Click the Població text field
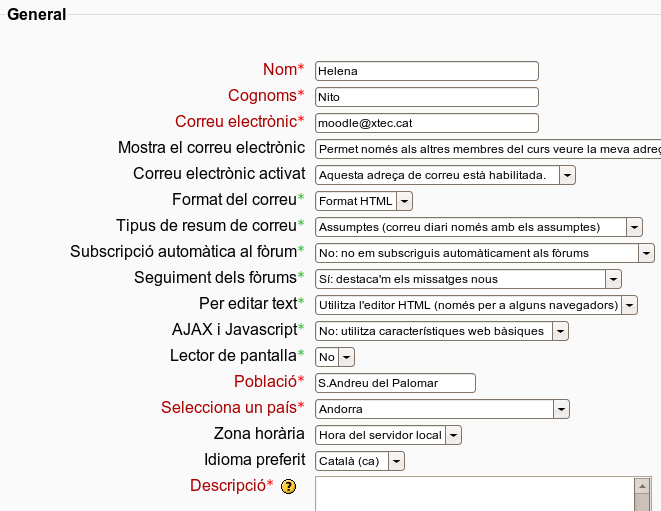The height and width of the screenshot is (511, 661). 395,383
